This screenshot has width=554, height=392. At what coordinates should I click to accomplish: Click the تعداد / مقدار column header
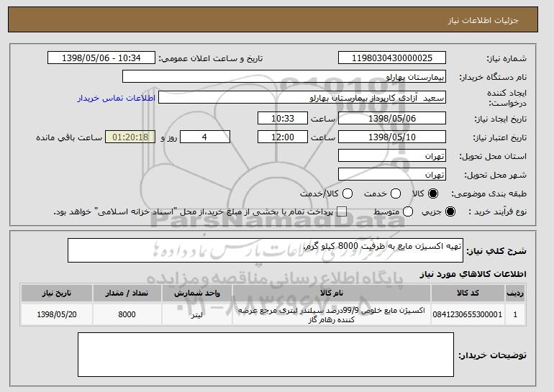tap(127, 293)
